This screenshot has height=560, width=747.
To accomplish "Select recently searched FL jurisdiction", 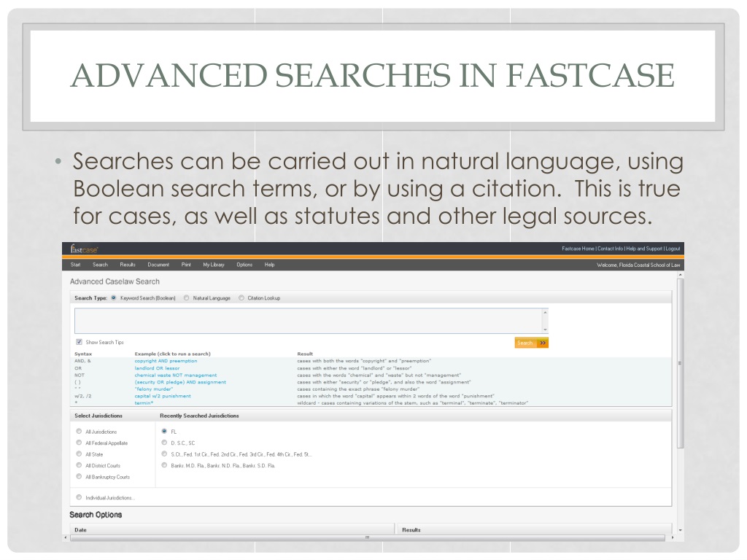I will [164, 432].
